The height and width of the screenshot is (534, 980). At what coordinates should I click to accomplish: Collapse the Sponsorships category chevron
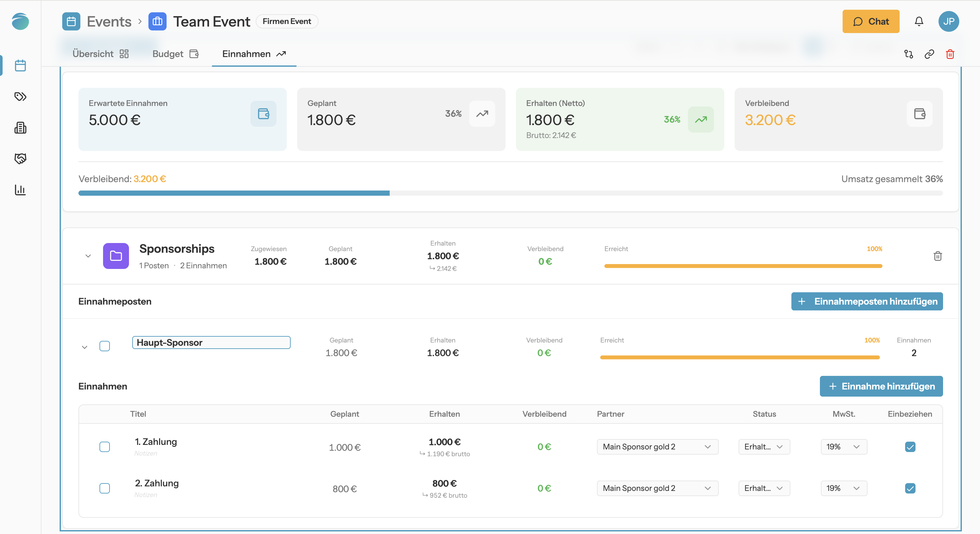(x=88, y=256)
